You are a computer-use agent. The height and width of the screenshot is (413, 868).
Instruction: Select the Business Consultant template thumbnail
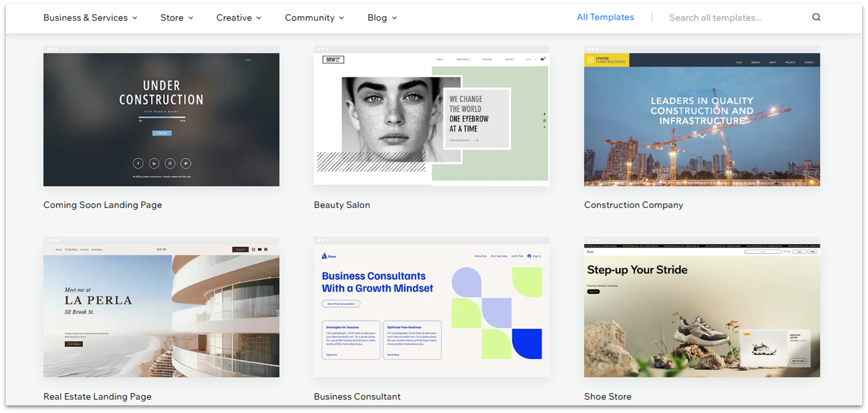(x=432, y=311)
